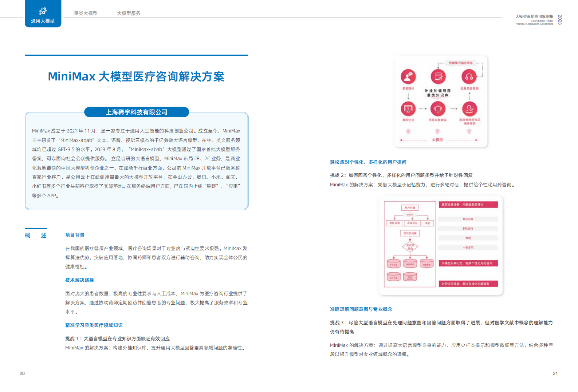578x392 pixels.
Task: Click the bottom-right database cylinder
Action: tap(410, 277)
